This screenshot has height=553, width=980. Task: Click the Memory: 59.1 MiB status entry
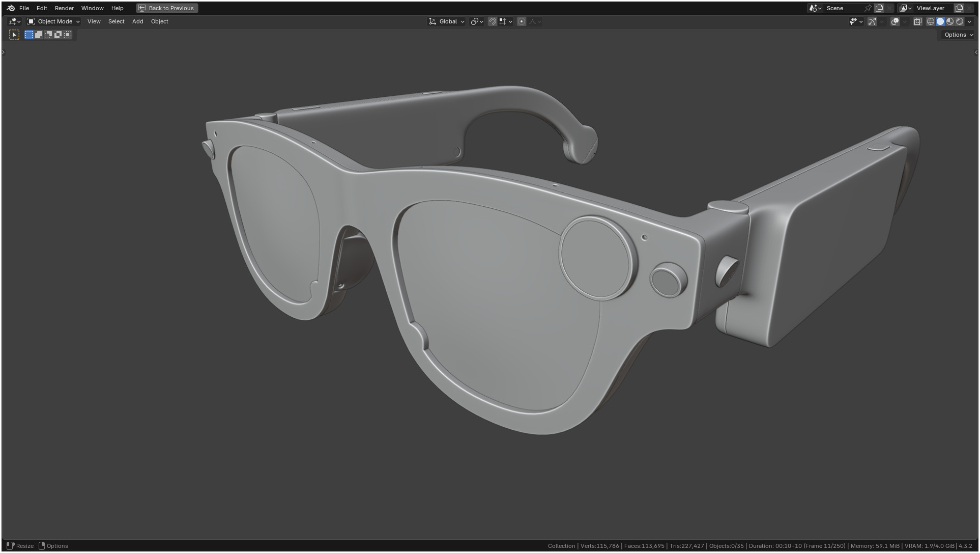coord(875,546)
